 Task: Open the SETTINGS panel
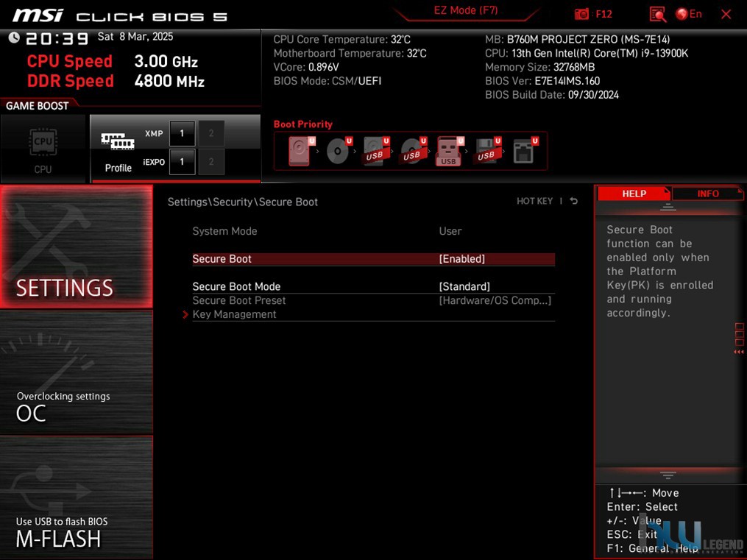point(77,247)
